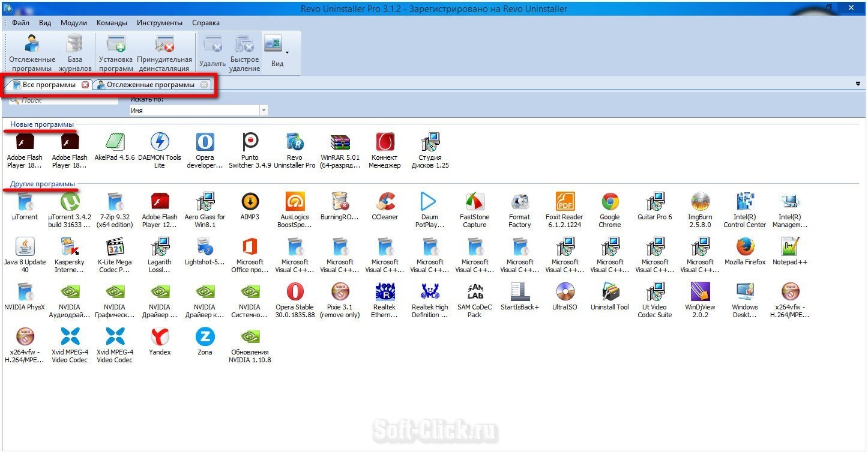Choose the AIMP3 program icon
Image resolution: width=868 pixels, height=453 pixels.
250,206
